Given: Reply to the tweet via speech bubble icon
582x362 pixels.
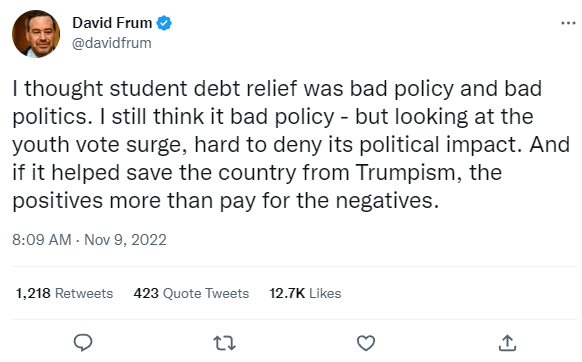Looking at the screenshot, I should 83,342.
